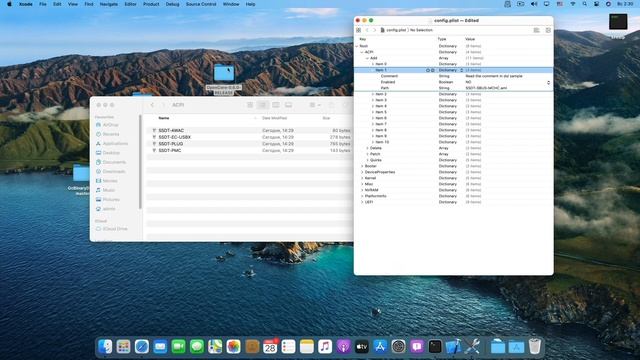
Task: Collapse the ACPI dictionary
Action: 362,52
